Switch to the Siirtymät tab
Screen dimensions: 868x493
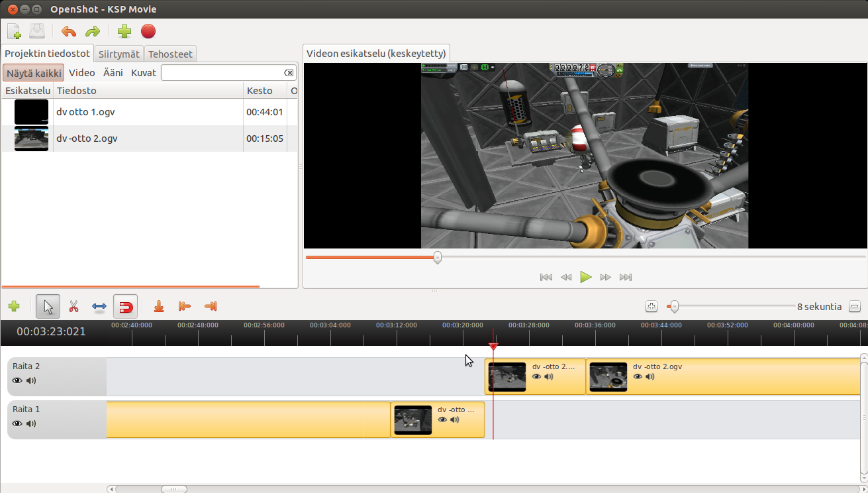119,54
